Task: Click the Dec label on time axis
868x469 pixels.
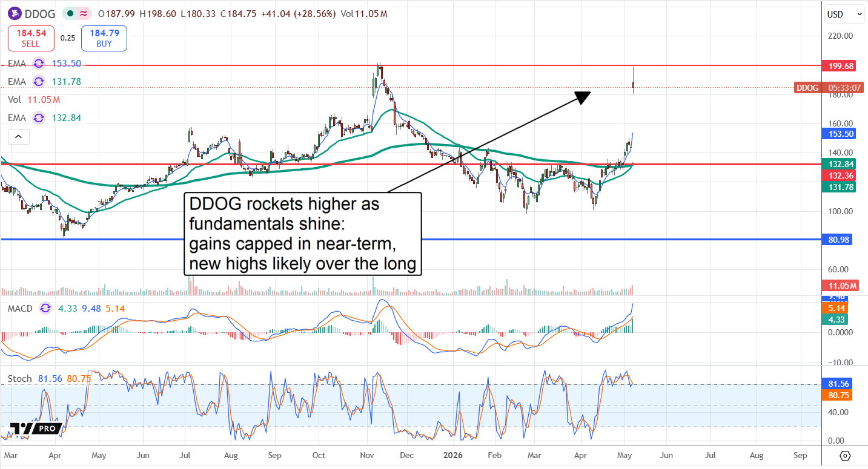Action: coord(407,454)
